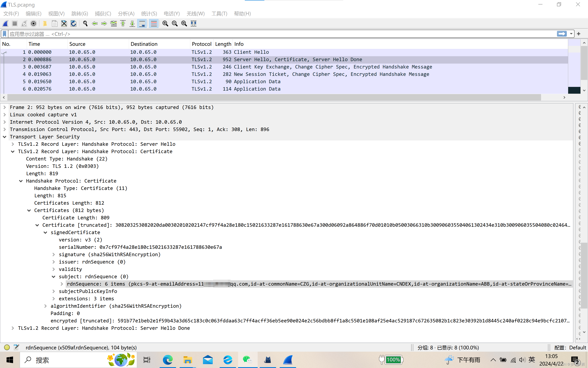Select packet 3 Client Key Exchange row
588x368 pixels.
click(284, 67)
